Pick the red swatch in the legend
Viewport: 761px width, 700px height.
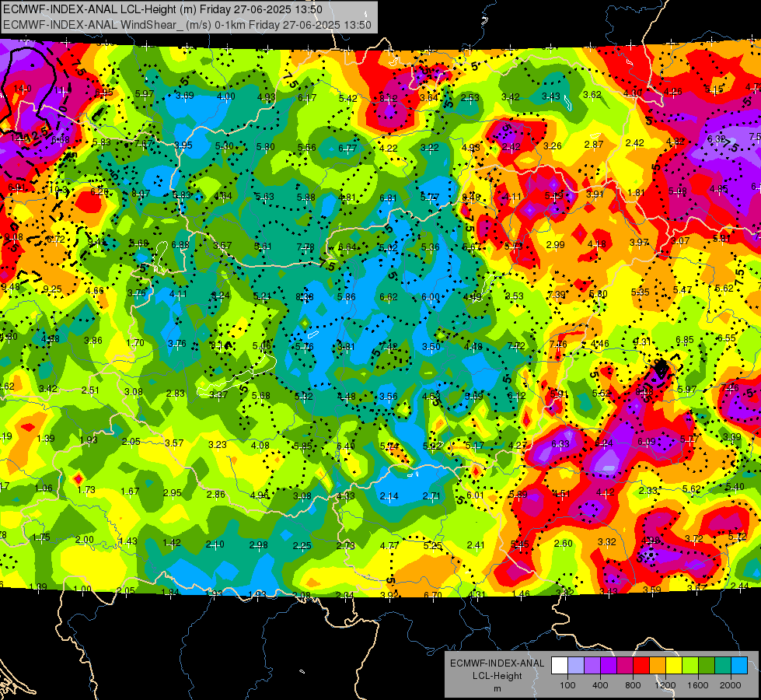click(x=641, y=666)
